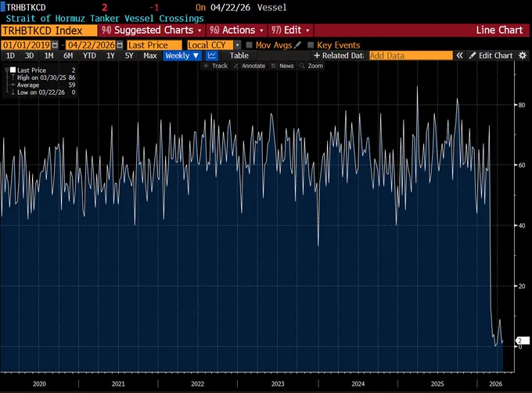Click the TRHBTKCD Index security box
The width and height of the screenshot is (532, 393).
point(49,31)
